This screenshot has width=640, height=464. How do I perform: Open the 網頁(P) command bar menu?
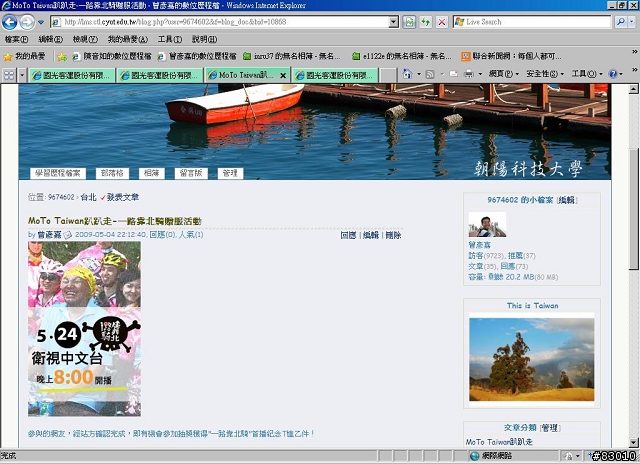tap(503, 74)
